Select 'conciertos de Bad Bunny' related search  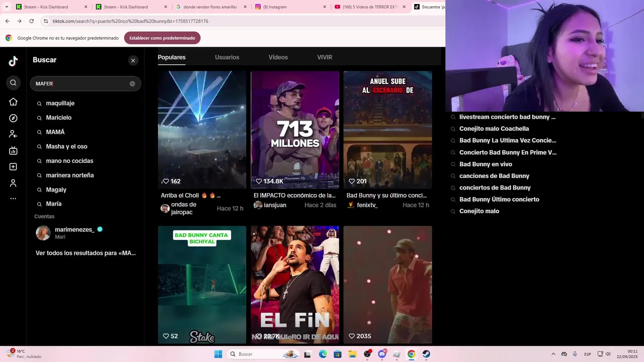pyautogui.click(x=495, y=188)
